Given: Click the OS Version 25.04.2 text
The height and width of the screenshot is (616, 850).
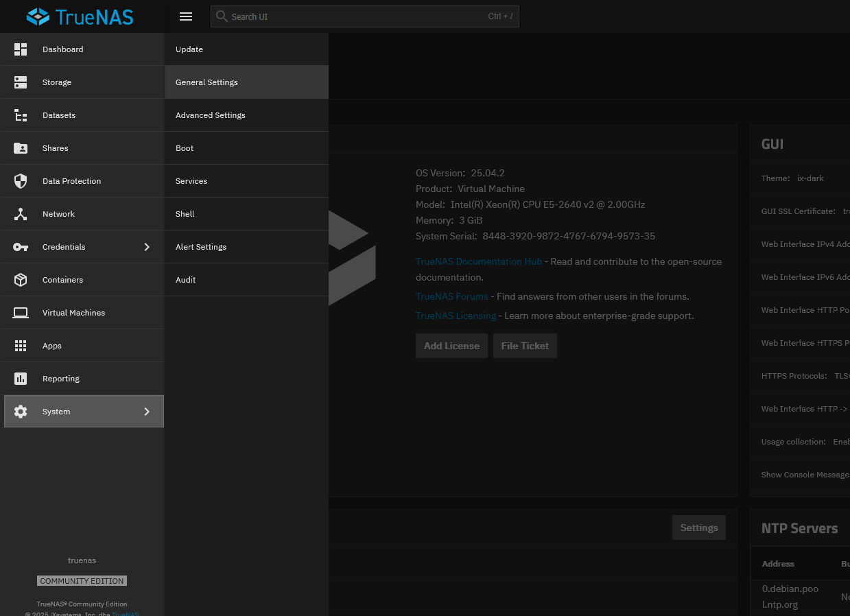Looking at the screenshot, I should 460,173.
